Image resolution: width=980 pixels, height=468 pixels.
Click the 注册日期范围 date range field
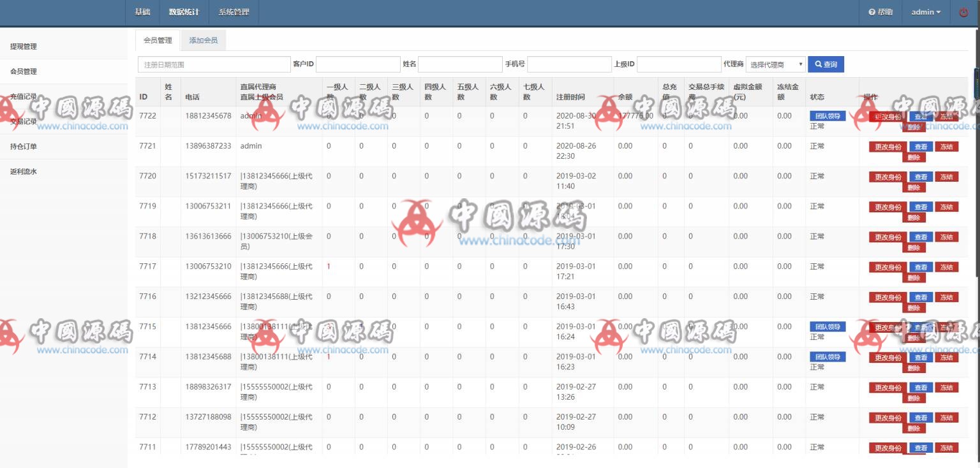(x=214, y=64)
